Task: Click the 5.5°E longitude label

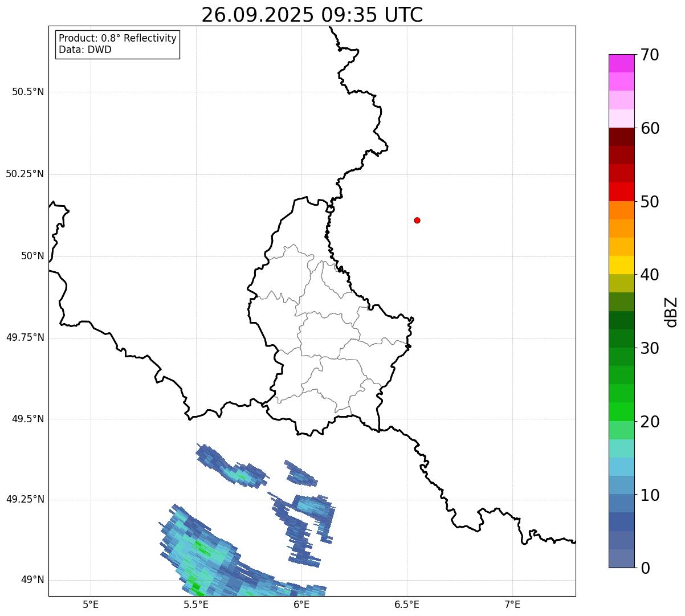Action: point(196,604)
